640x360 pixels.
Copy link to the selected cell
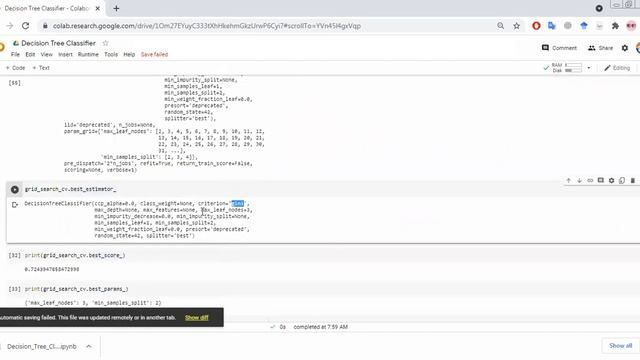pyautogui.click(x=590, y=180)
